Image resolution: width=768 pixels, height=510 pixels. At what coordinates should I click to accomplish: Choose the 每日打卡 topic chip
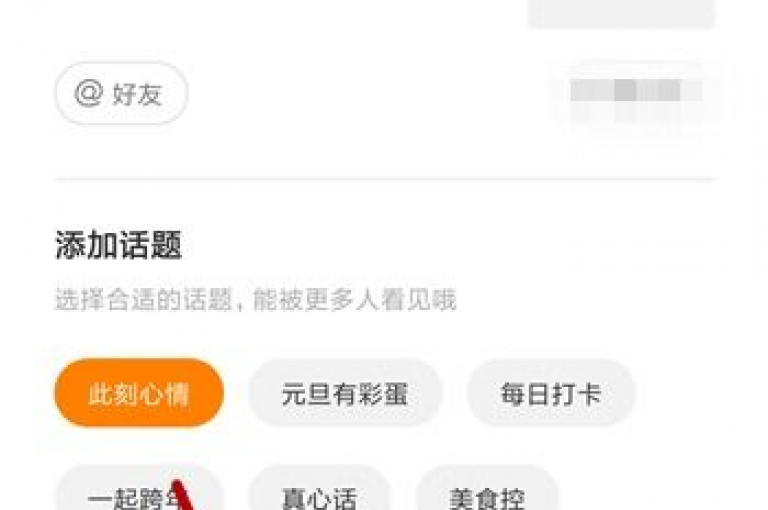click(x=551, y=393)
